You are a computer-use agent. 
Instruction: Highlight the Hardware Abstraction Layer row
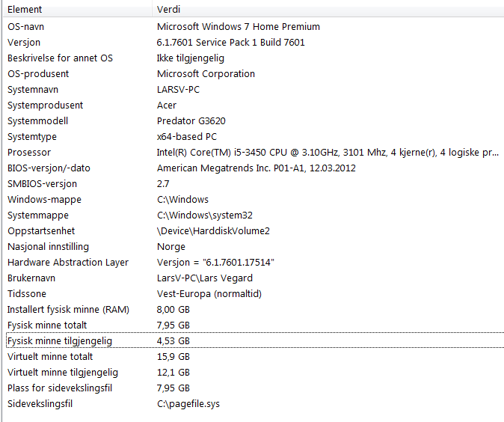(67, 263)
